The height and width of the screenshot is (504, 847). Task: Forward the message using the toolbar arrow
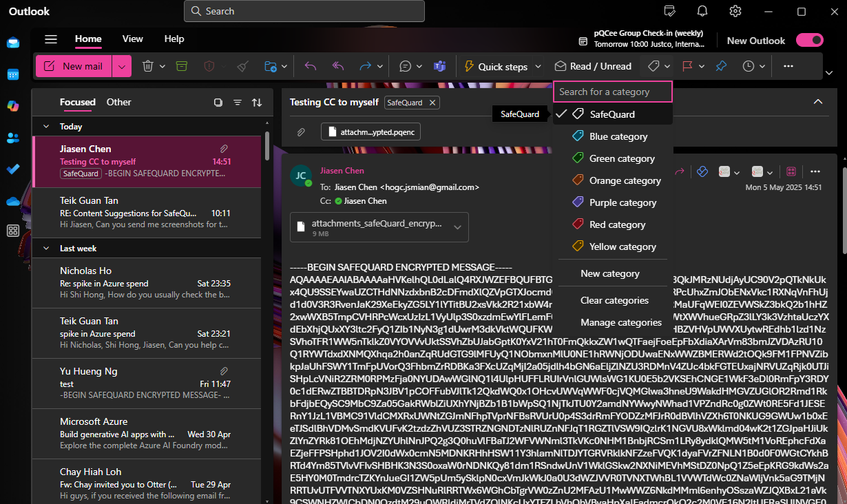[x=366, y=66]
